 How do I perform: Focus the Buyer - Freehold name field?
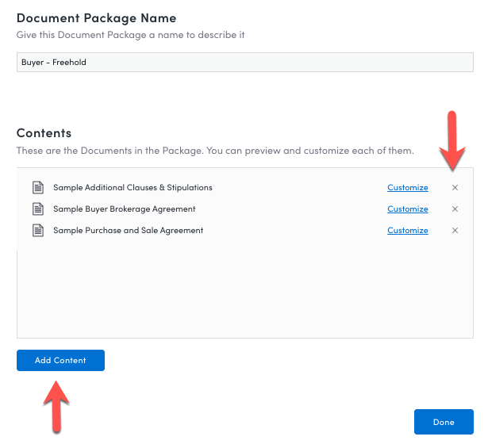[x=245, y=62]
